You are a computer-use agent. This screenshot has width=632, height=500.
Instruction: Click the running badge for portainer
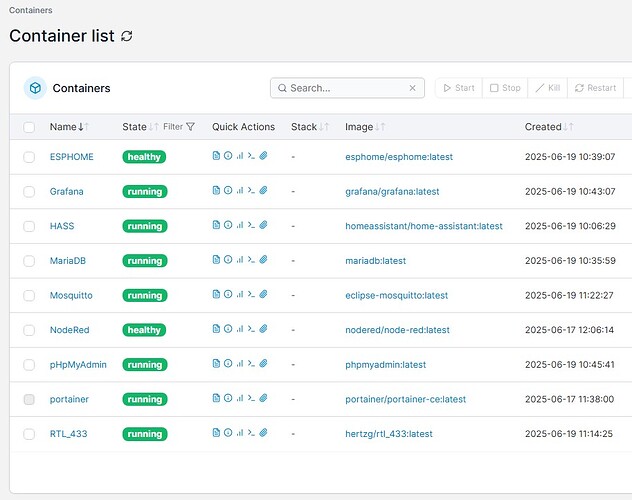145,399
